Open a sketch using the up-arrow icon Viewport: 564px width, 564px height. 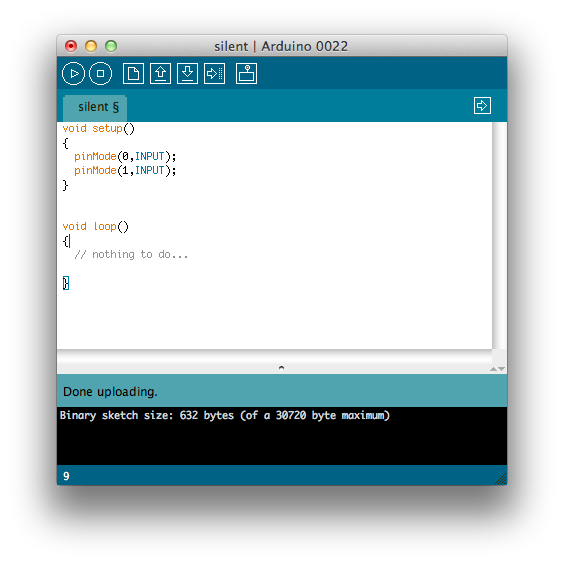160,74
